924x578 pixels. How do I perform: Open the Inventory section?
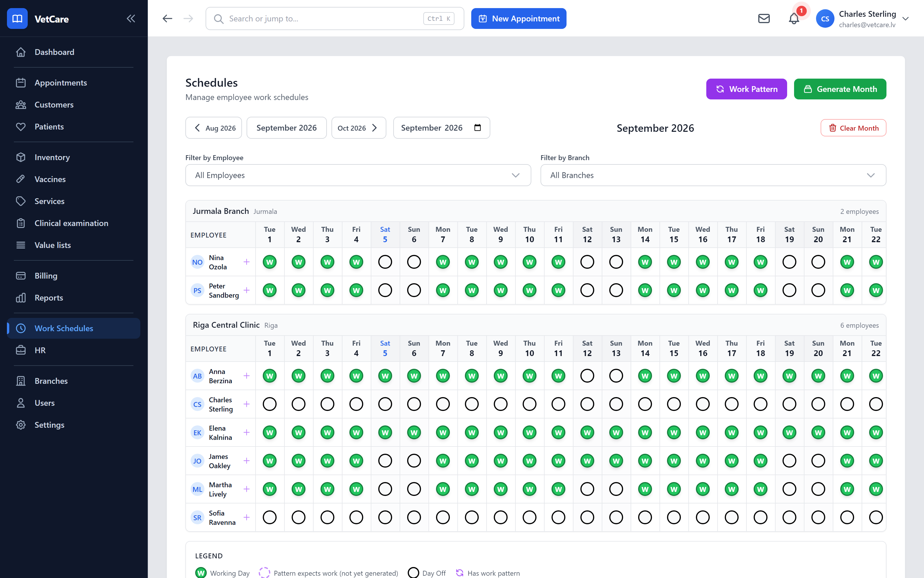click(74, 157)
